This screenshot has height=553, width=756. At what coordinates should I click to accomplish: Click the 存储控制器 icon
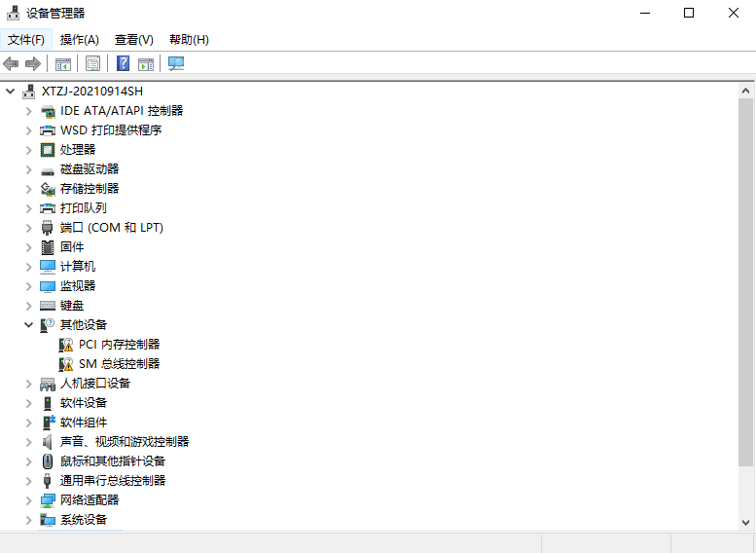coord(48,189)
